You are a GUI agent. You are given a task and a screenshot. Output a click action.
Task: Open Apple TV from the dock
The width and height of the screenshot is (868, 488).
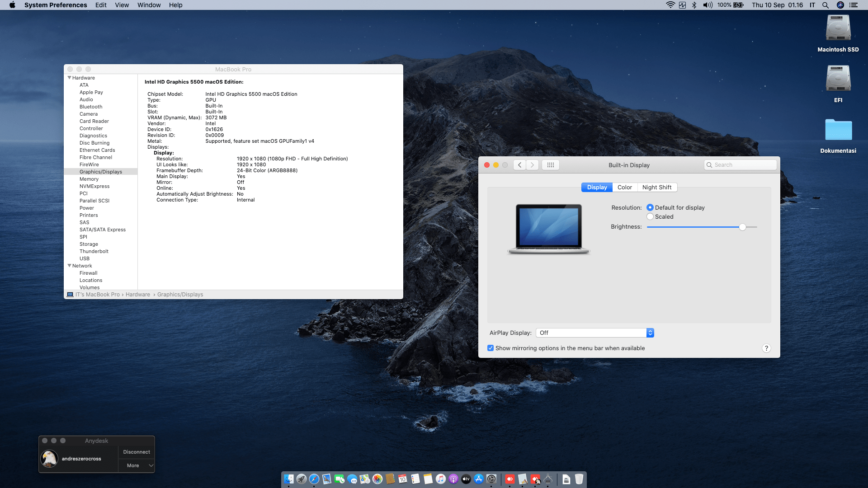pyautogui.click(x=466, y=479)
